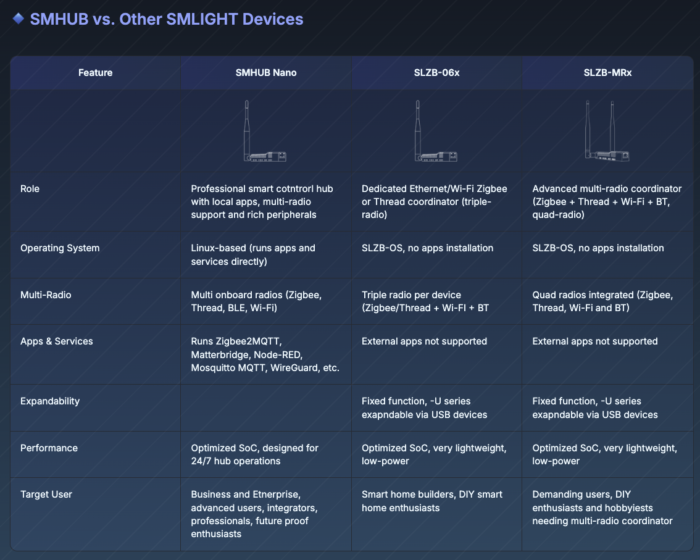The width and height of the screenshot is (700, 560).
Task: Click the Apps & Services row label
Action: click(x=56, y=341)
